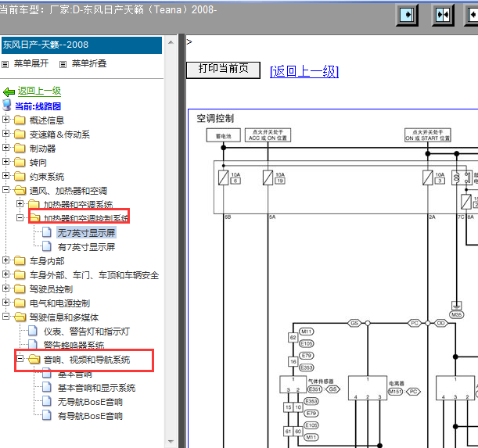Expand the 驾驶员控制 tree node

click(x=5, y=288)
